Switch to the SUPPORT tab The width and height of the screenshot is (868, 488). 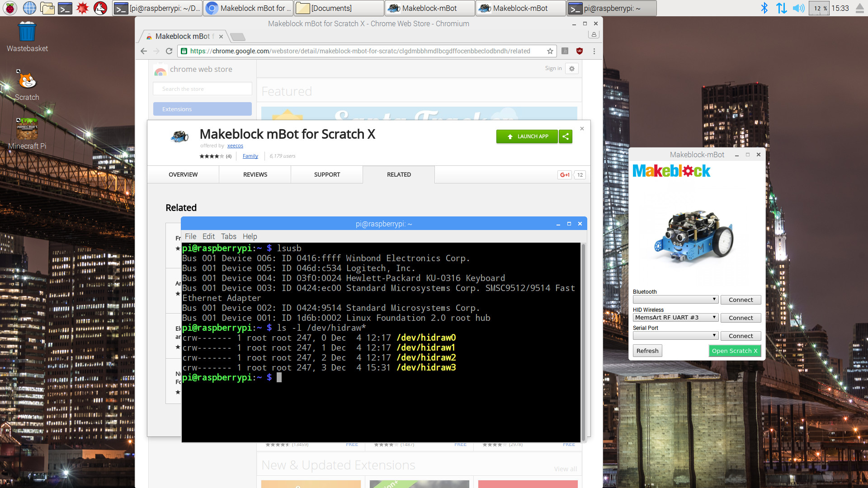tap(327, 174)
